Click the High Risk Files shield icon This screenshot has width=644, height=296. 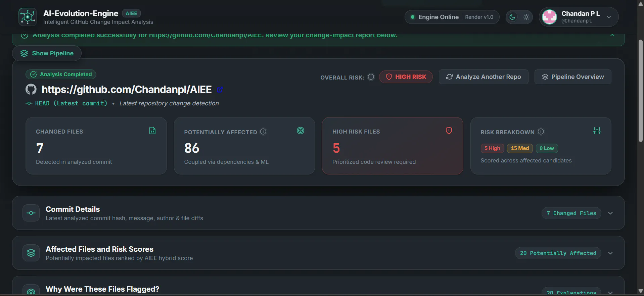[449, 131]
